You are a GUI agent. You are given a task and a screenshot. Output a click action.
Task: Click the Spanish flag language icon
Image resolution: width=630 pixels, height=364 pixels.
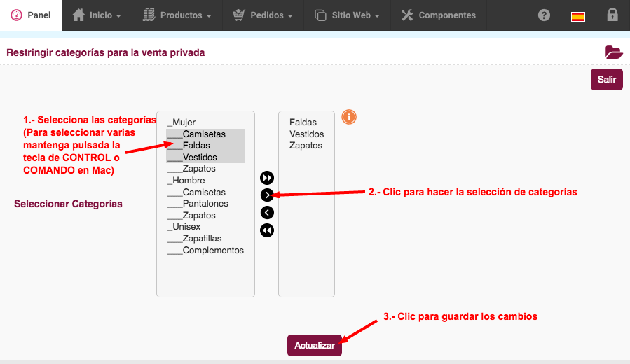[577, 17]
